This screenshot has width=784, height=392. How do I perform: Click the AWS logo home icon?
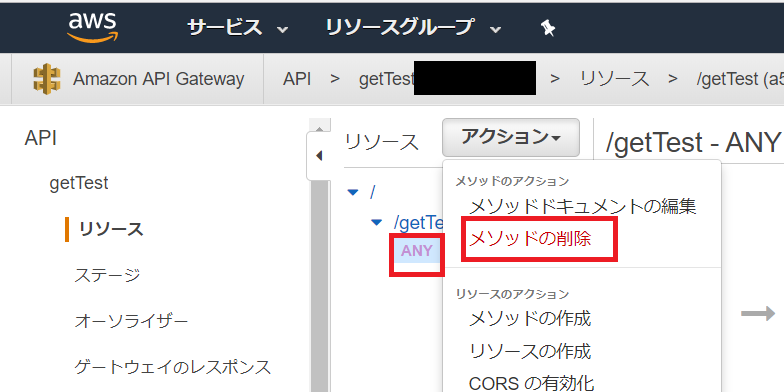pyautogui.click(x=93, y=27)
